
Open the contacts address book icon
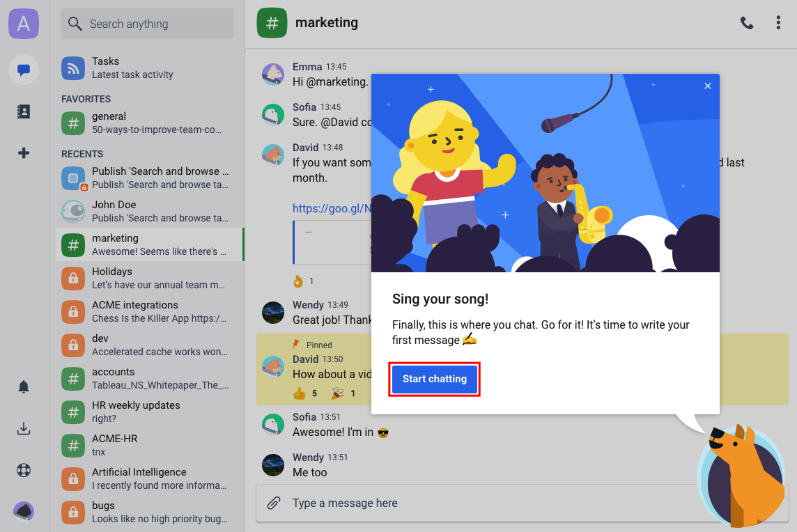click(x=24, y=112)
